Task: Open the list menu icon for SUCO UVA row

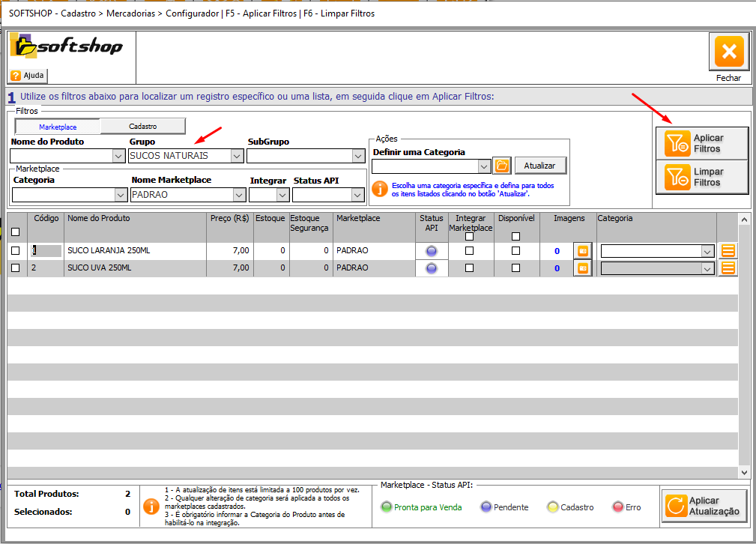Action: pos(727,268)
